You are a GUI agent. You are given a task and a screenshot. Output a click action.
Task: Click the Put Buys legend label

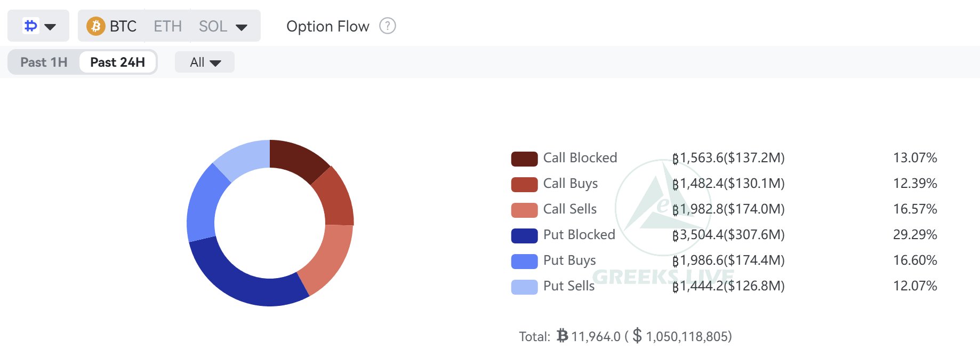pyautogui.click(x=569, y=260)
